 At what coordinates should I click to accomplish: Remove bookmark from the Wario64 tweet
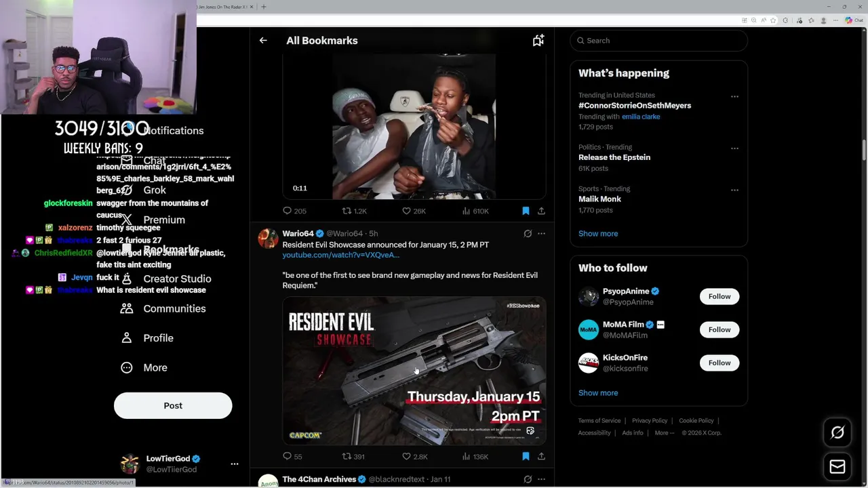[x=526, y=456]
